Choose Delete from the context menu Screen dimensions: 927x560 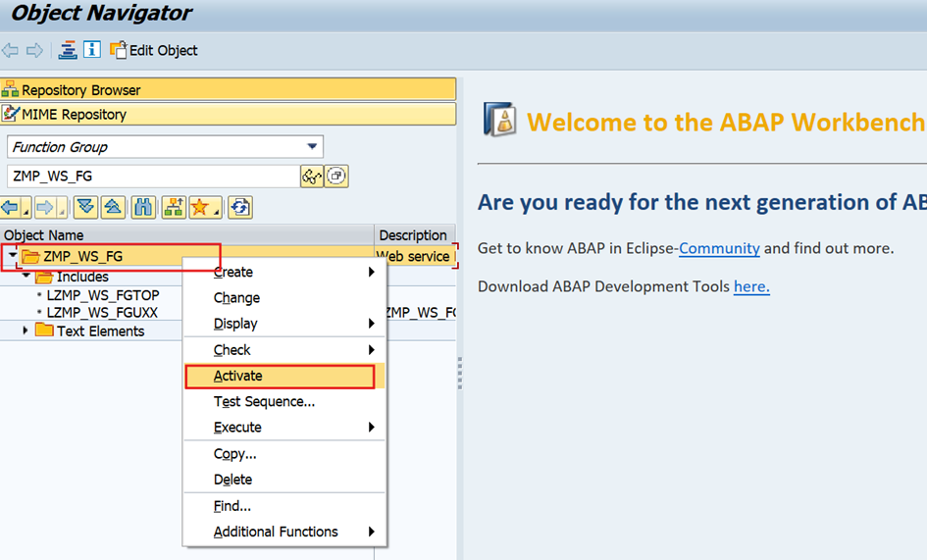[x=284, y=479]
